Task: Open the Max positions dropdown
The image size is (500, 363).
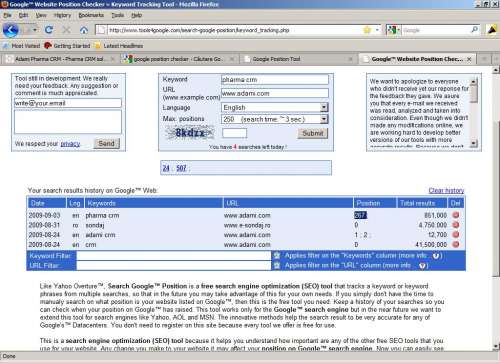Action: 324,119
